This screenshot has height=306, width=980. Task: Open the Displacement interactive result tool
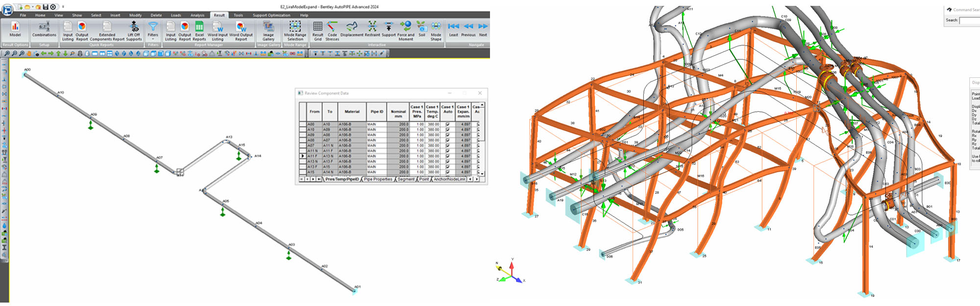352,28
